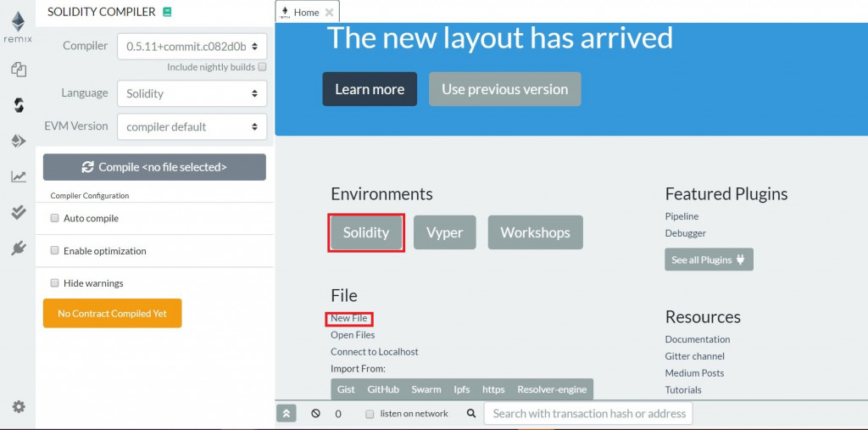Open the Gitter channel link
868x430 pixels.
click(x=695, y=355)
